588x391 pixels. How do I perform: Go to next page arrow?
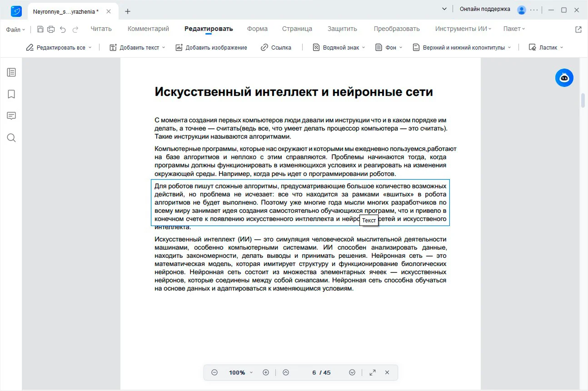352,372
